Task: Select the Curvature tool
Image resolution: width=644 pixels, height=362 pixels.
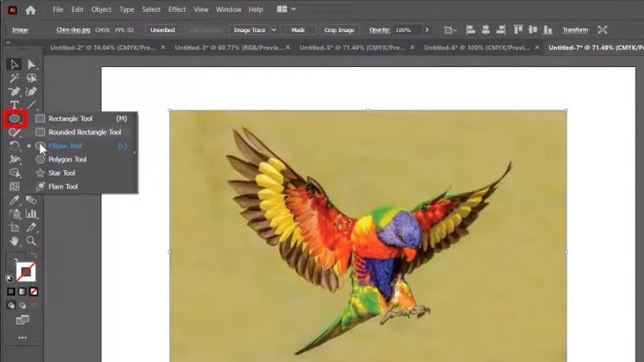Action: pos(31,92)
